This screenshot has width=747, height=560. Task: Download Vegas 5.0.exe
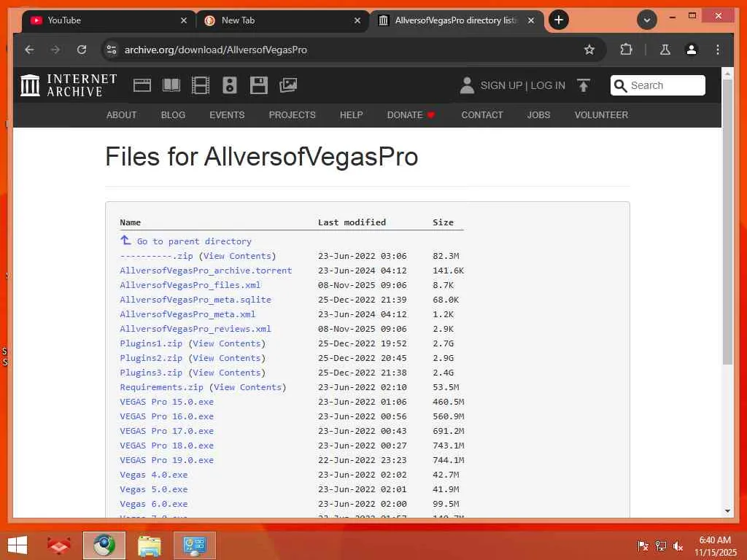(154, 489)
